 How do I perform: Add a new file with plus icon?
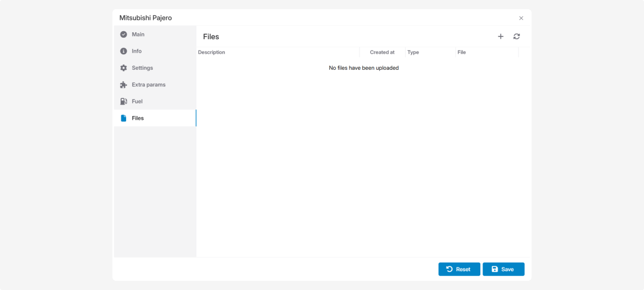tap(501, 37)
